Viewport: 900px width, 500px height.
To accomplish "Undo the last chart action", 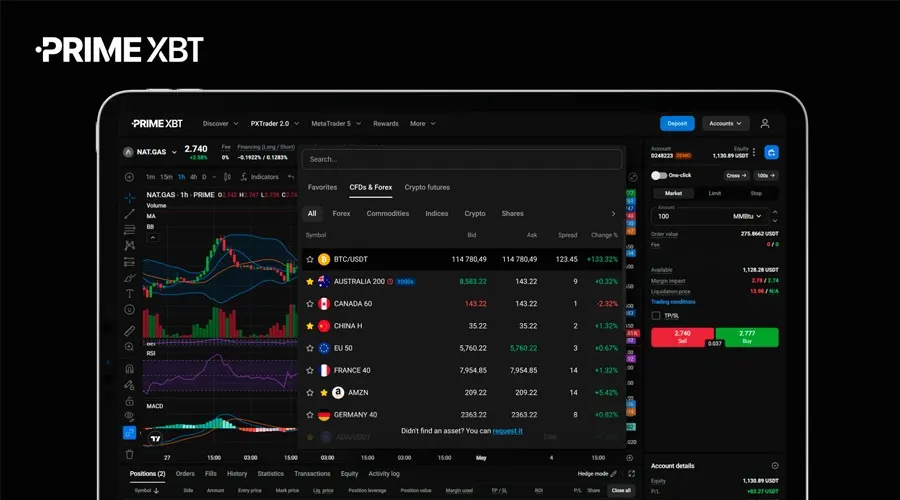I will [x=291, y=177].
